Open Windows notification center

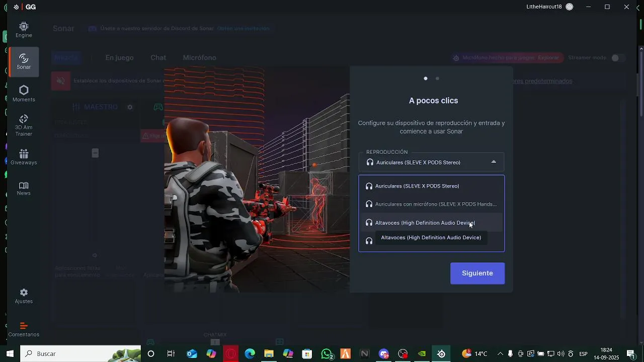(631, 354)
